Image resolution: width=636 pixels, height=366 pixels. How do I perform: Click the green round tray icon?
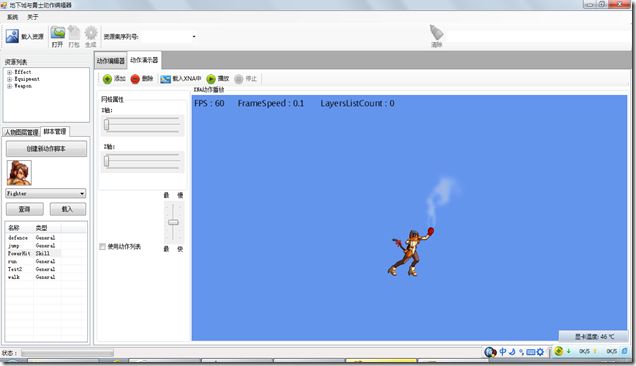coord(559,351)
